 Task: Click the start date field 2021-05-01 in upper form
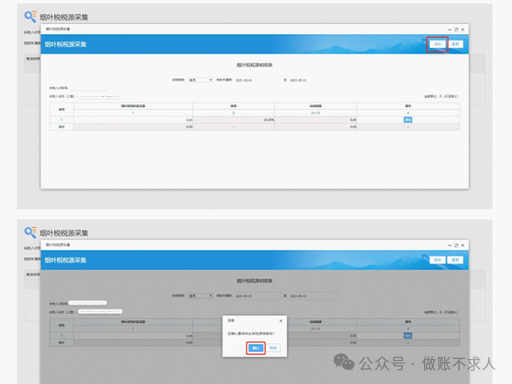tap(257, 80)
